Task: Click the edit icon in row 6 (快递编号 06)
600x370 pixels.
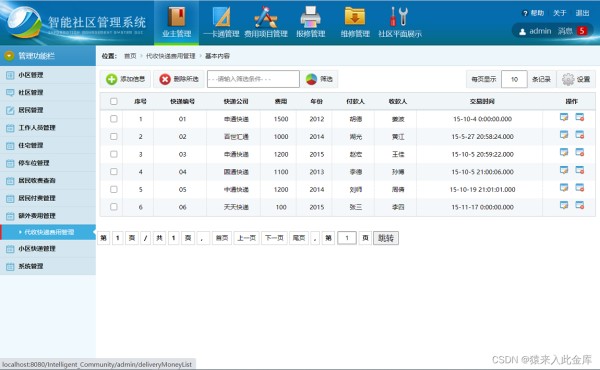Action: [564, 205]
